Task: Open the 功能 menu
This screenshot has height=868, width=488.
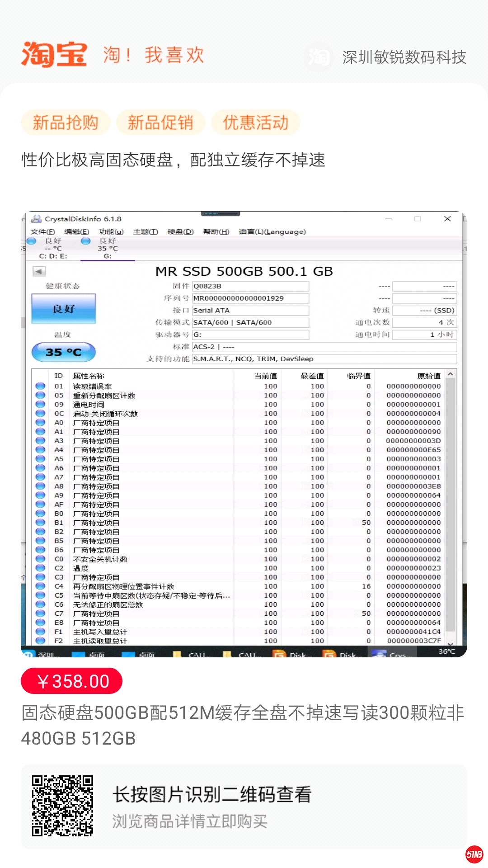Action: click(111, 232)
